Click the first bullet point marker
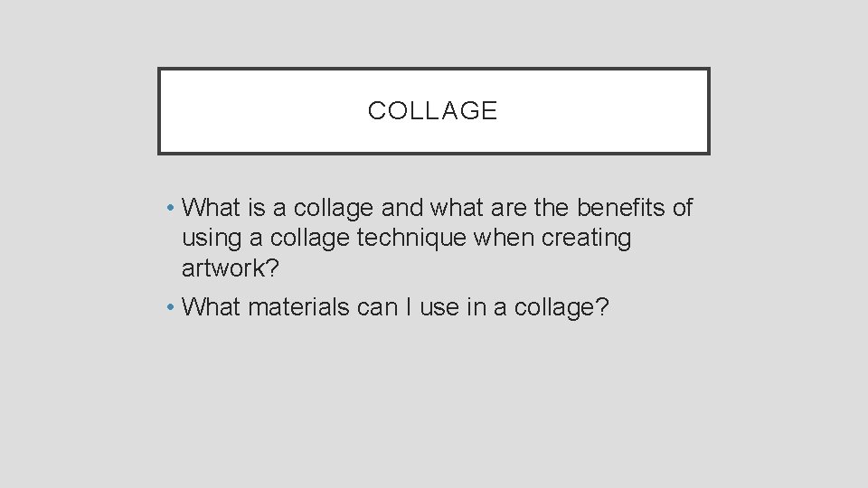 coord(171,209)
